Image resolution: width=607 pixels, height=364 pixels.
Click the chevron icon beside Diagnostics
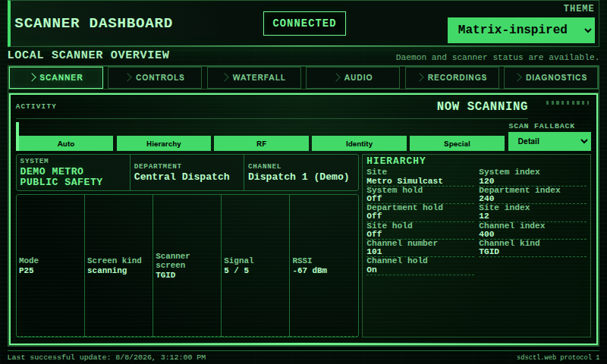tap(520, 77)
